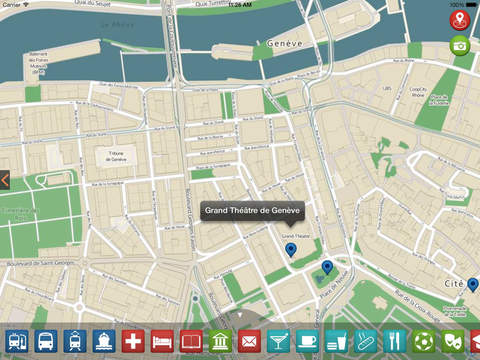Select the map pin below Grand Théâtre

291,250
